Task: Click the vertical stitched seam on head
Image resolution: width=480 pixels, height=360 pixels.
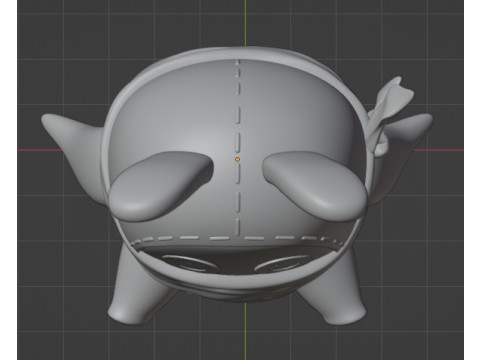Action: tap(237, 147)
